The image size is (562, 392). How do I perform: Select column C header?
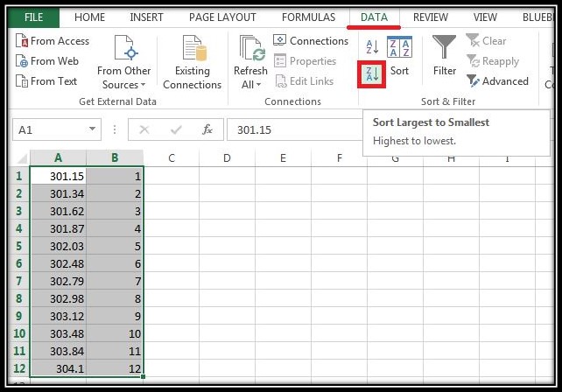[x=172, y=157]
